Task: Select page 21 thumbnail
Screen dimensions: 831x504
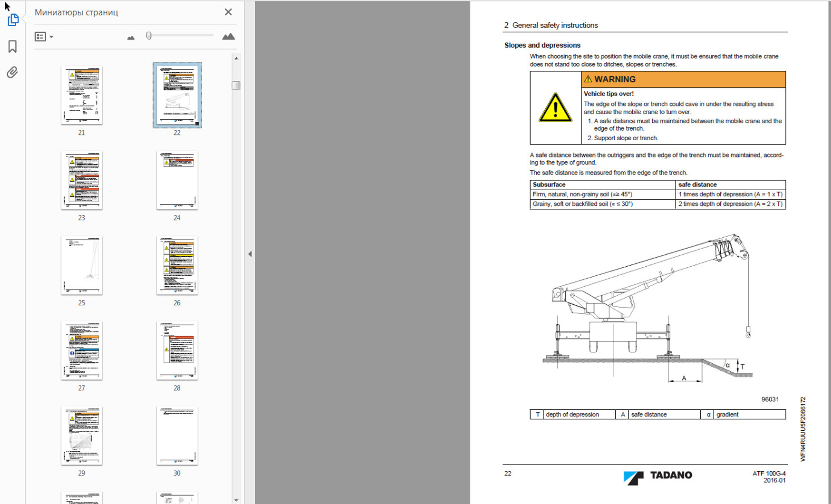Action: (x=82, y=95)
